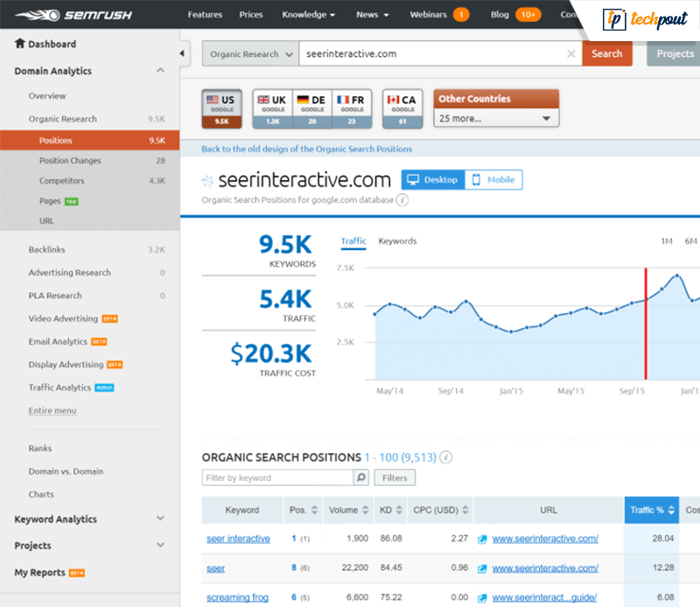Viewport: 700px width, 607px height.
Task: Open the Organic Research report dropdown
Action: click(250, 54)
